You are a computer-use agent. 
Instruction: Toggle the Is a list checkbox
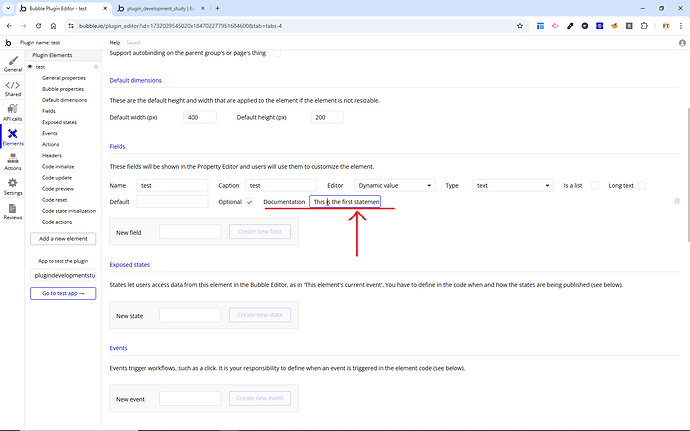[595, 185]
